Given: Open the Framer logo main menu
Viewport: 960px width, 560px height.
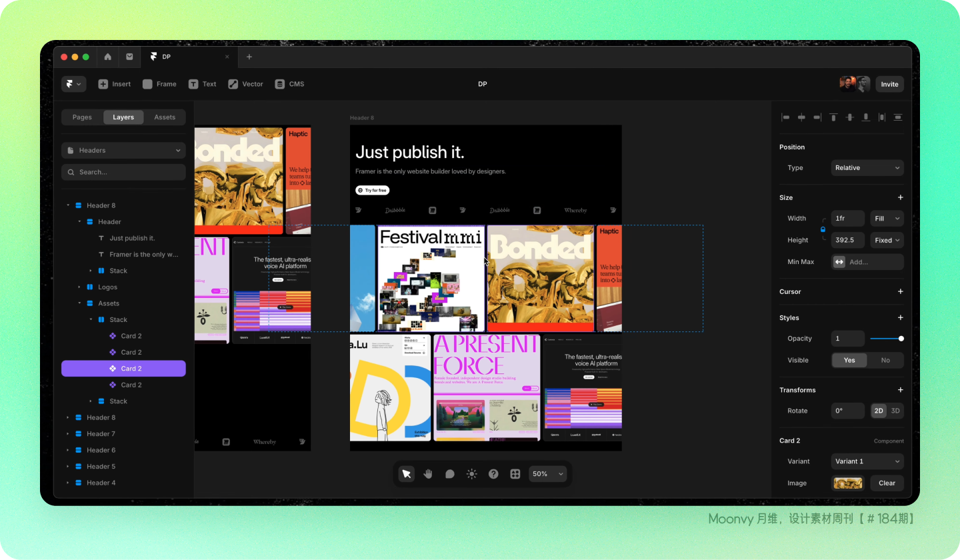Looking at the screenshot, I should click(73, 84).
